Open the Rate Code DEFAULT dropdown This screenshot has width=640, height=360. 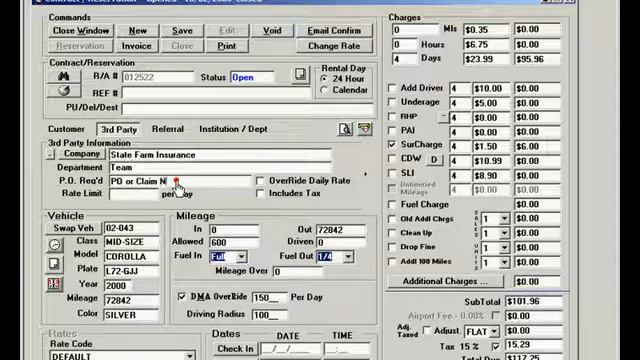pyautogui.click(x=189, y=356)
